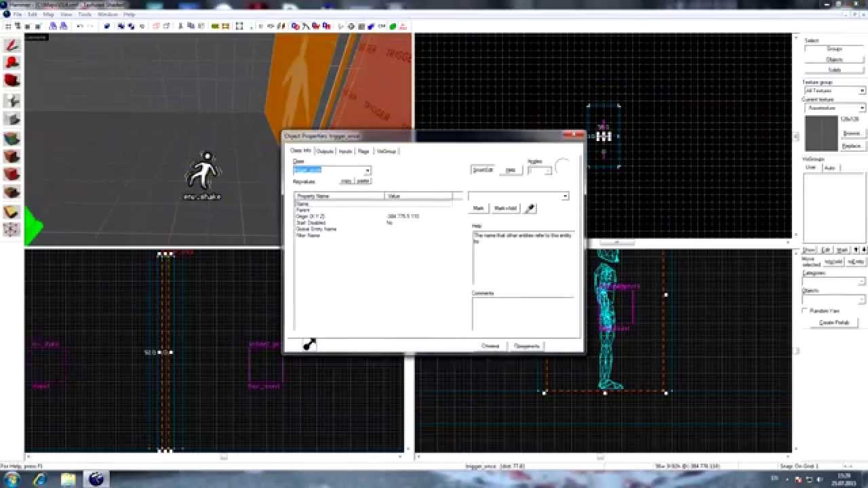Select the Magnify tool in left toolbar
This screenshot has width=868, height=488.
coord(12,63)
